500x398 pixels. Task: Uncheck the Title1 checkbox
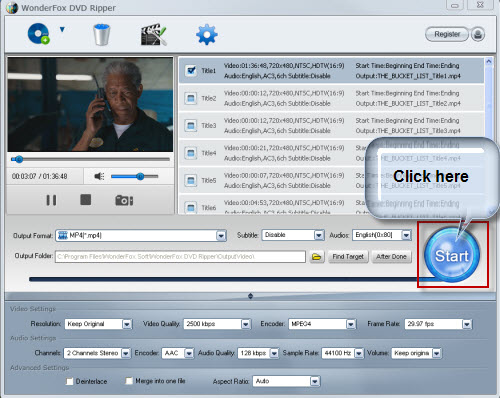coord(191,71)
